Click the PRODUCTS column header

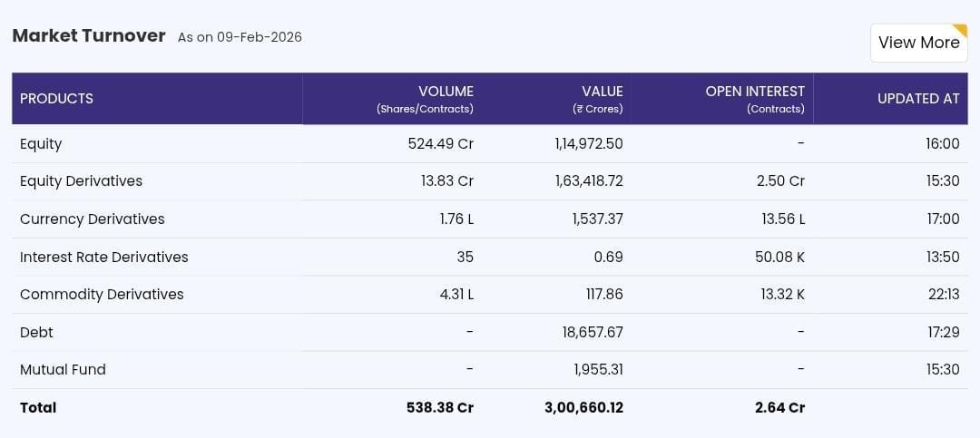click(56, 99)
